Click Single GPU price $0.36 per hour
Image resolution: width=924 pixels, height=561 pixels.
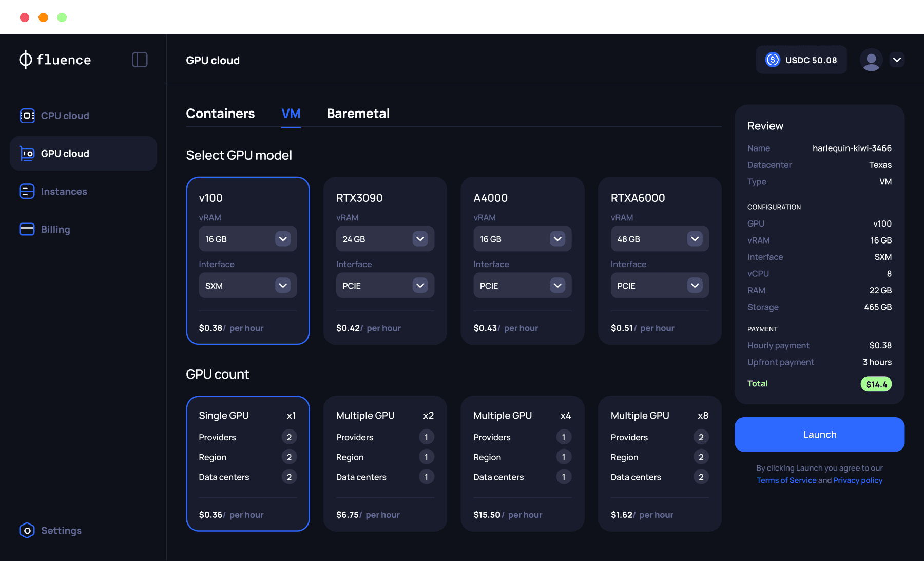pyautogui.click(x=231, y=515)
